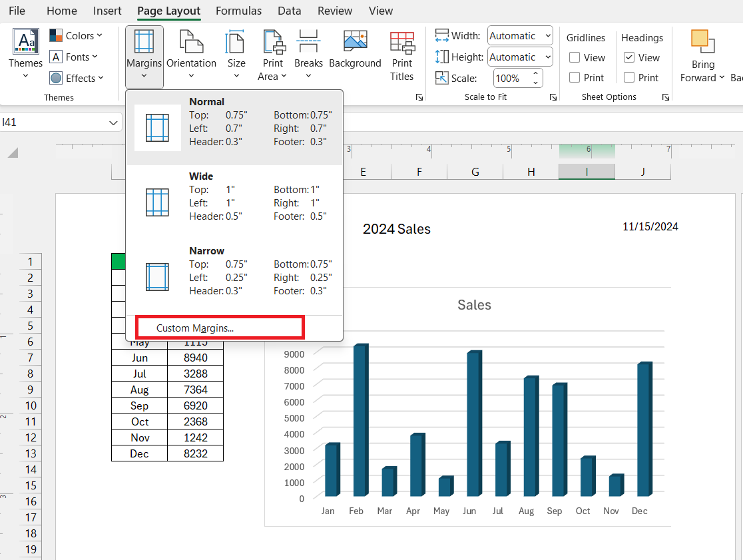Screen dimensions: 743x560
Task: Open the Orientation options
Action: tap(191, 55)
